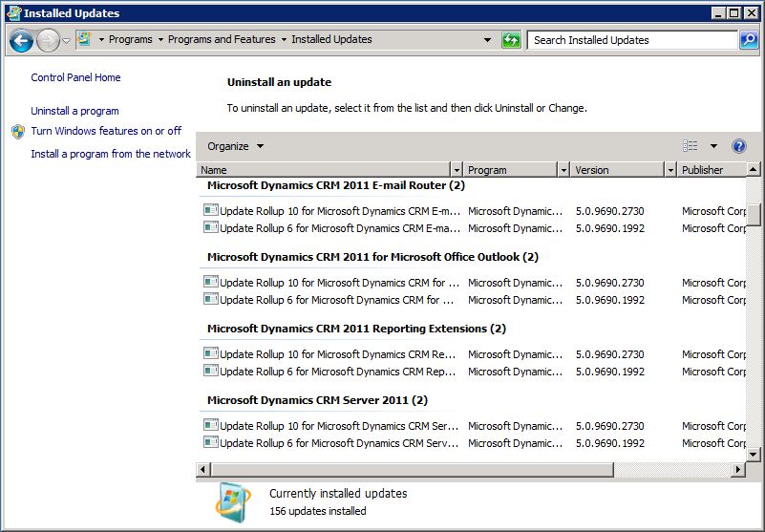Click icon of Outlook group's Update Rollup 6 row
Image resolution: width=765 pixels, height=532 pixels.
(211, 299)
